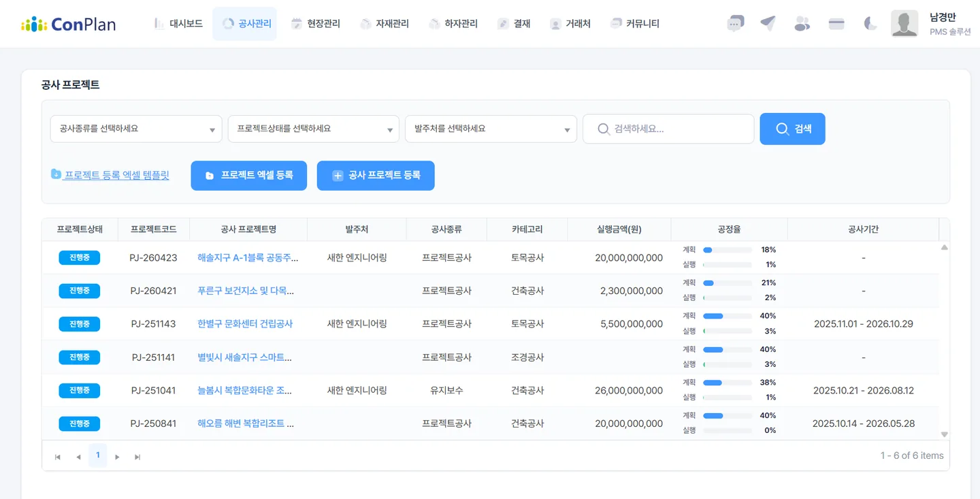980x499 pixels.
Task: Open the 자재관리 menu
Action: (385, 24)
